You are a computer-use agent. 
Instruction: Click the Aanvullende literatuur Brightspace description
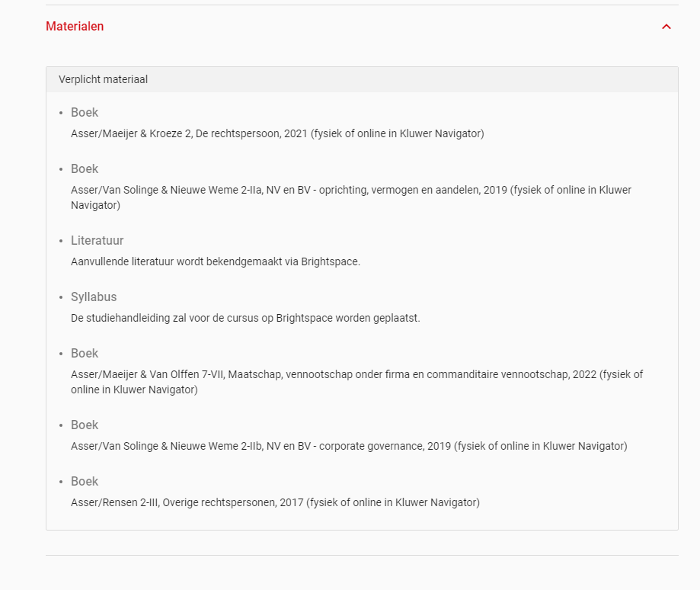coord(215,261)
